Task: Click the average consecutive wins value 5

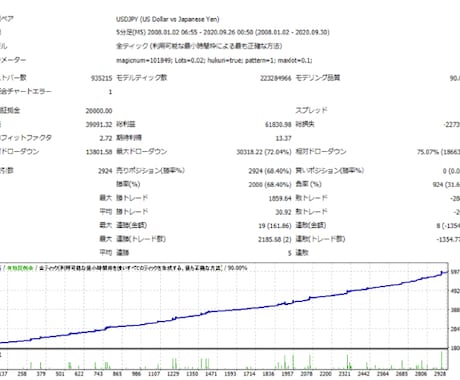Action: (x=290, y=253)
